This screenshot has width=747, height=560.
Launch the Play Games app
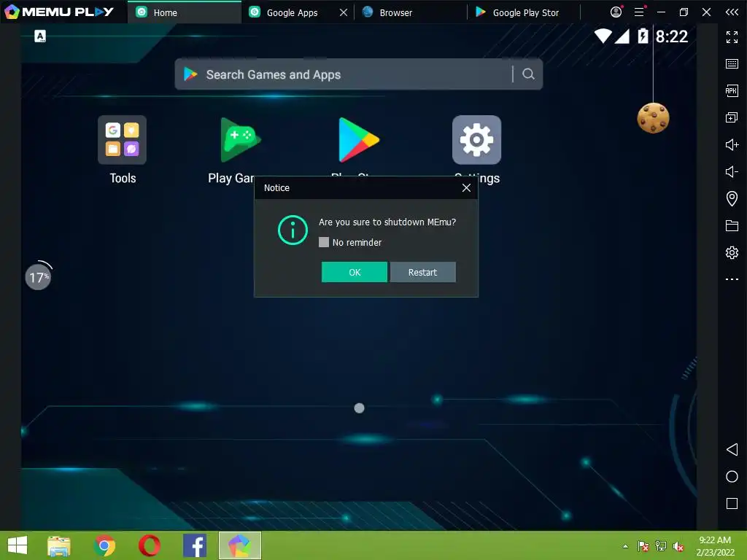[240, 139]
